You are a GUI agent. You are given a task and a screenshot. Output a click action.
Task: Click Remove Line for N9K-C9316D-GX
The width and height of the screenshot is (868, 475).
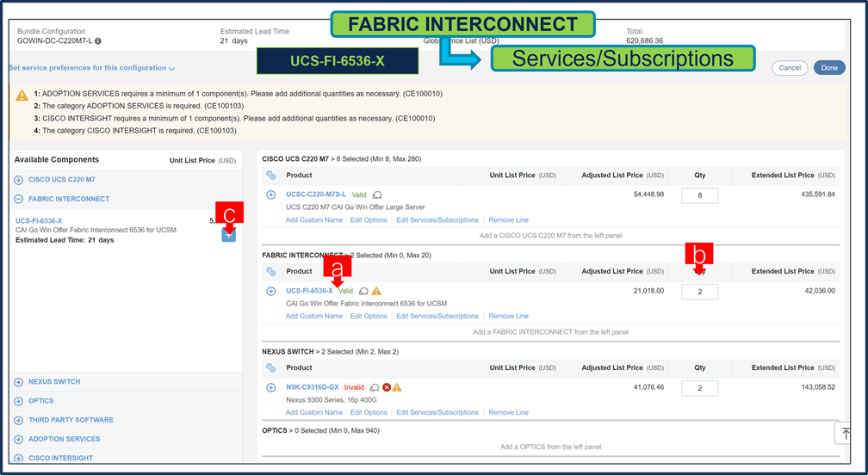pos(509,412)
